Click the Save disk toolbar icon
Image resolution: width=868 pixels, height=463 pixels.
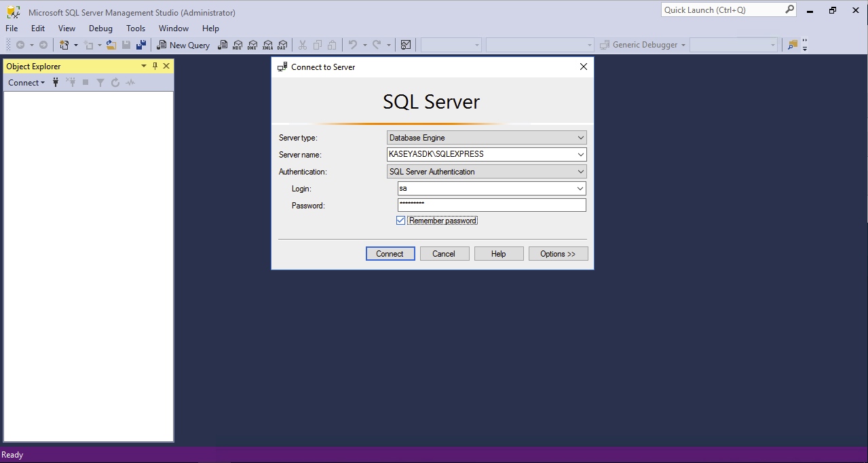click(126, 45)
